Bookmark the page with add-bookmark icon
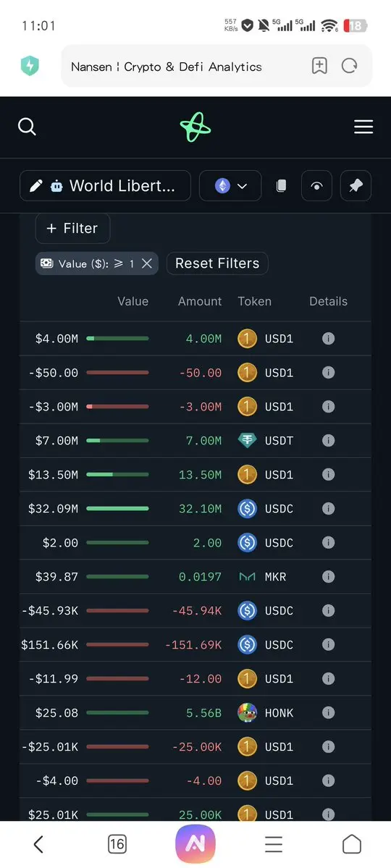 pos(319,66)
